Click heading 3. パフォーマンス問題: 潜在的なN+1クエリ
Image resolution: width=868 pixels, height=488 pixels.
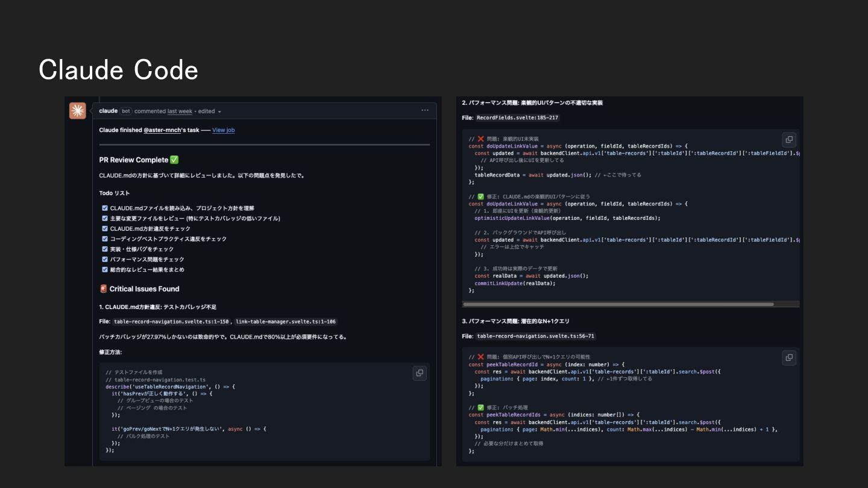pyautogui.click(x=515, y=321)
